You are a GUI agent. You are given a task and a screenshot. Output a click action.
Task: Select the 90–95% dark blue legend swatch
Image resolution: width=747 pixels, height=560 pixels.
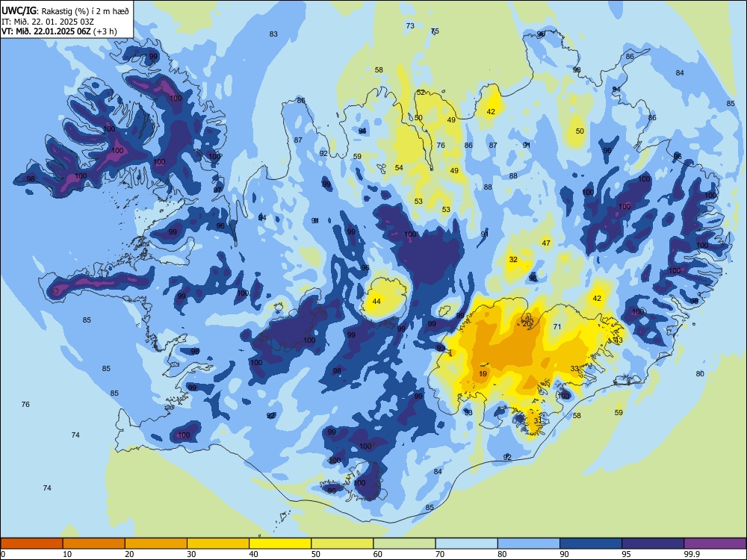tap(591, 544)
